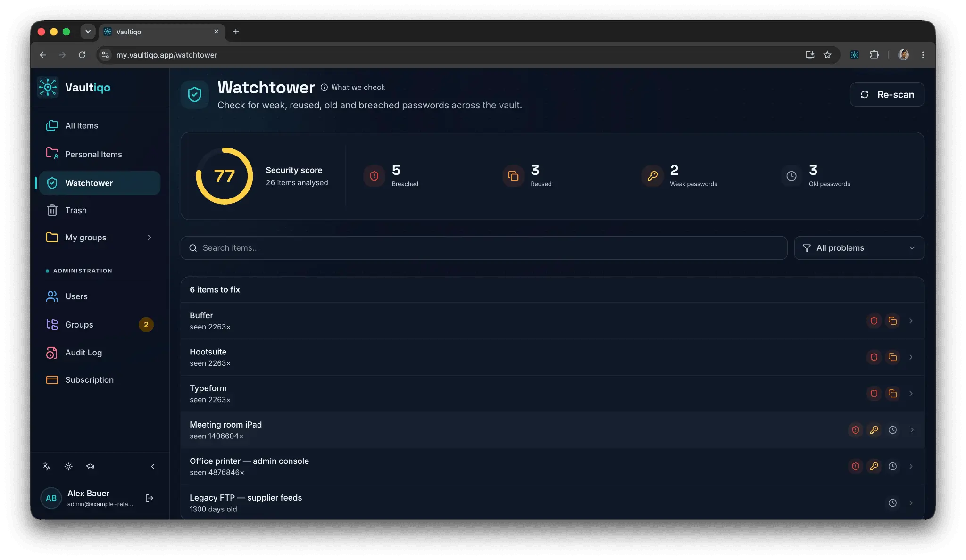This screenshot has height=560, width=966.
Task: Click the Breached stat shield icon
Action: tap(374, 176)
